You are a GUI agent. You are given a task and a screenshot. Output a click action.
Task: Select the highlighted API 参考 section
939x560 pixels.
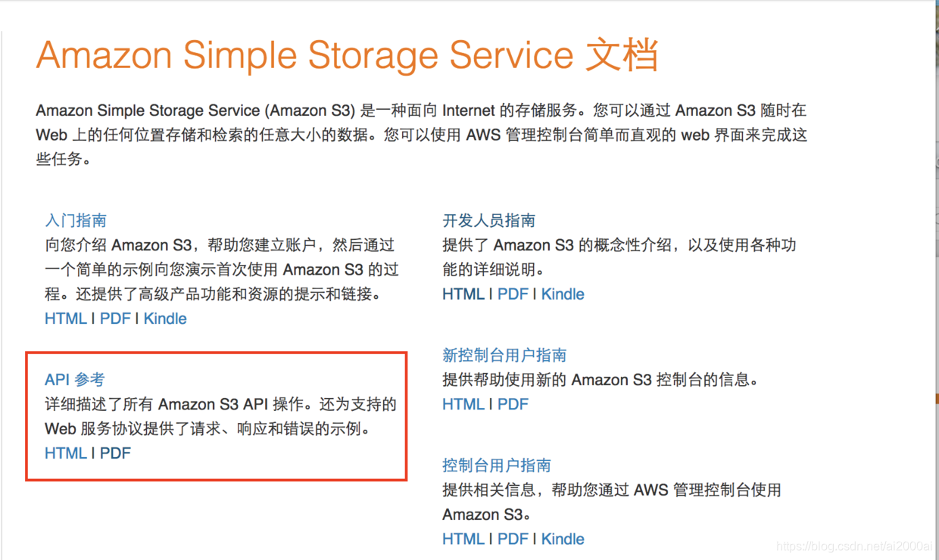(x=216, y=415)
